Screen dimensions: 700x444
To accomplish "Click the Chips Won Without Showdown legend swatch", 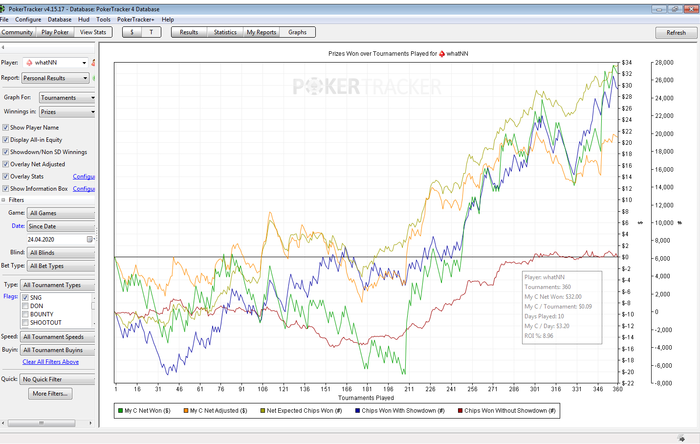I will pyautogui.click(x=460, y=411).
